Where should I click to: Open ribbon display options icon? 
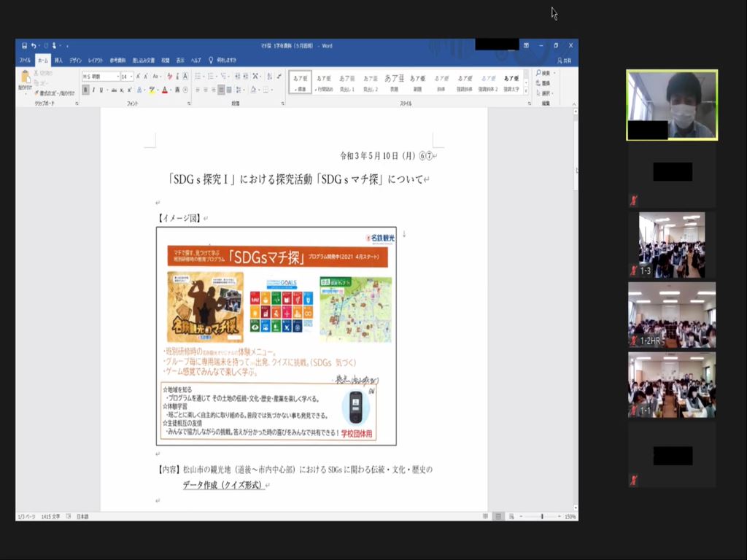(x=526, y=46)
